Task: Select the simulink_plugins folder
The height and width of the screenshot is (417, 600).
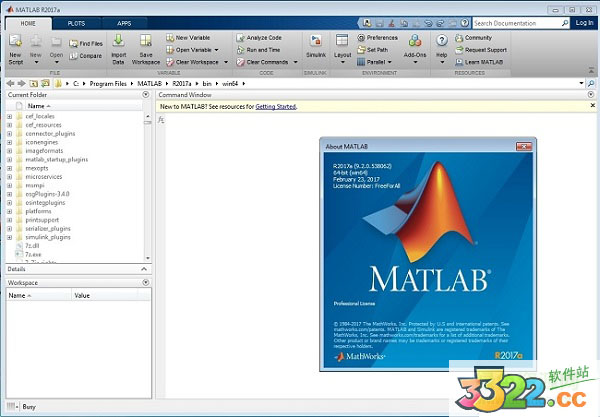Action: 48,237
